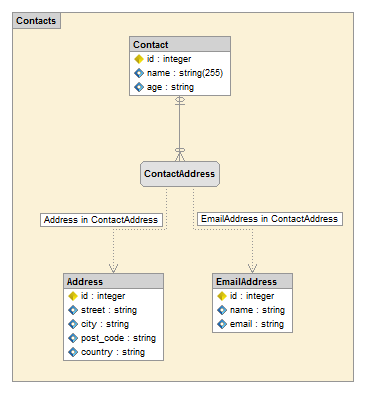Select the Contact entity header
The height and width of the screenshot is (395, 374).
(x=180, y=44)
